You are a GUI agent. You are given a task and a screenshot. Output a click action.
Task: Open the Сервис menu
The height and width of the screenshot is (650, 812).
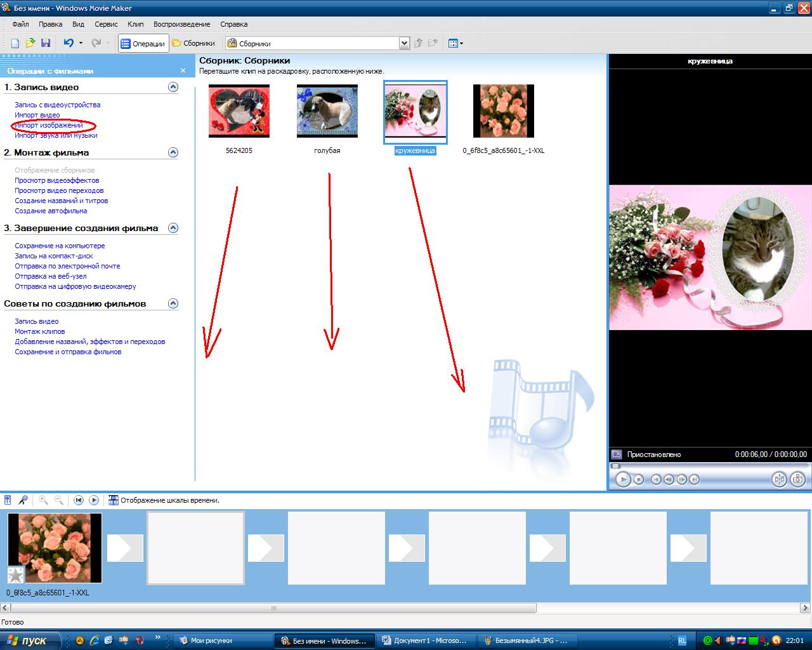(x=106, y=24)
